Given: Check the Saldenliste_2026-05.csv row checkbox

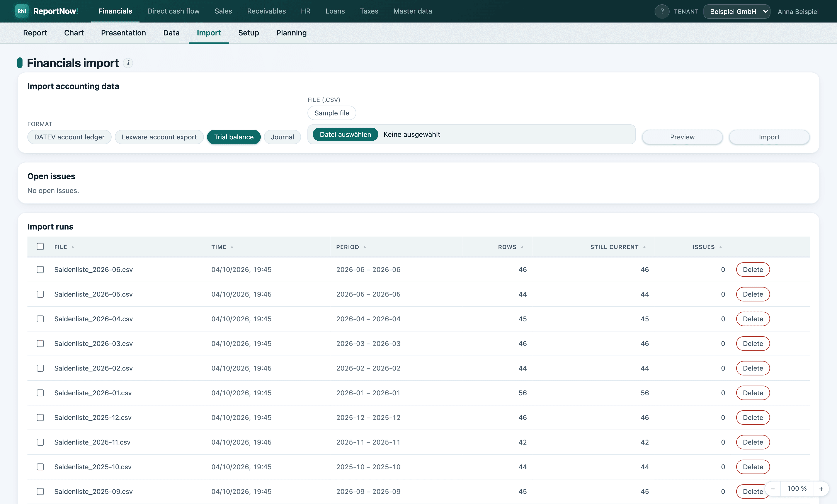Looking at the screenshot, I should coord(40,294).
